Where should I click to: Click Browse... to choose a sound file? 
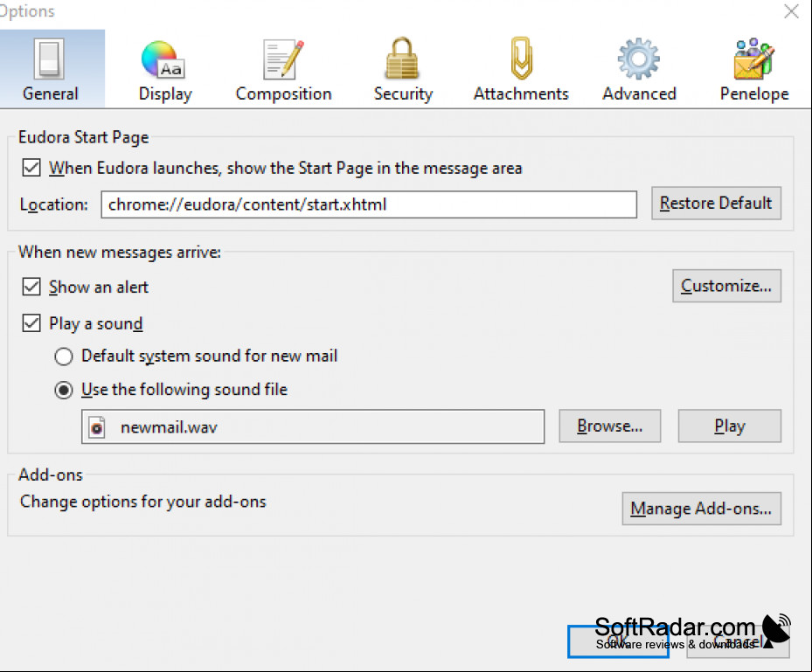(610, 426)
